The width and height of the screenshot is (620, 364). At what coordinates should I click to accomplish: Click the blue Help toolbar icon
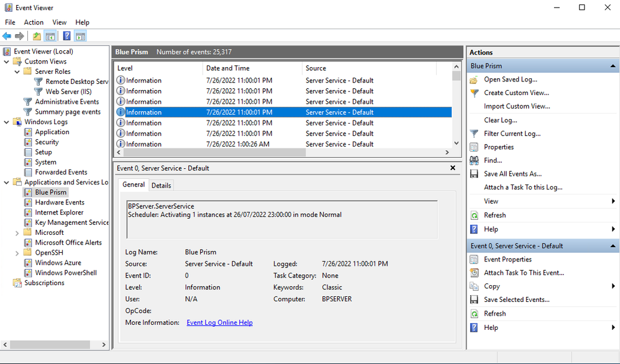(66, 36)
